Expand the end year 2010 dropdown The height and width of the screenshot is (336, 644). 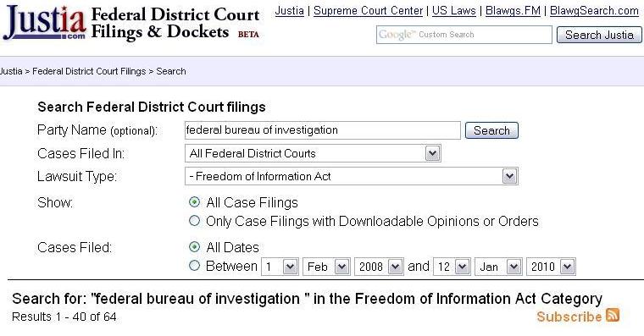(x=551, y=267)
